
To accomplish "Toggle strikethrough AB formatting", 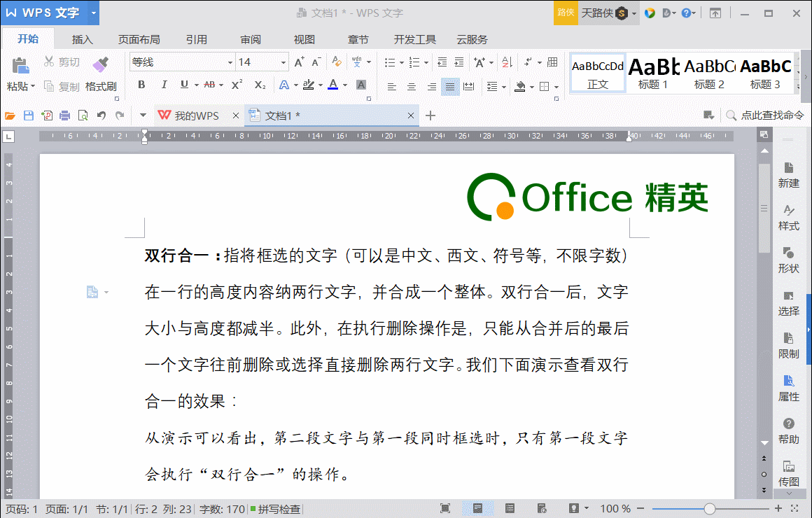I will (210, 85).
